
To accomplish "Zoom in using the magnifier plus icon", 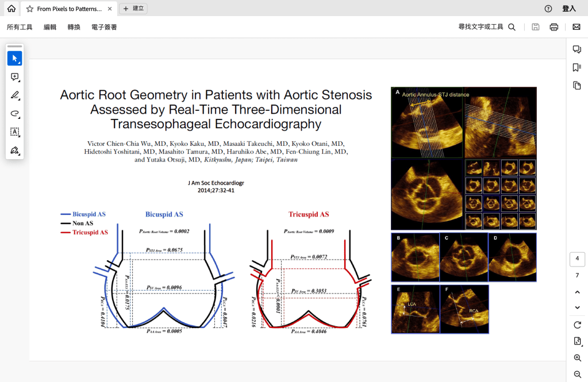I will point(577,358).
